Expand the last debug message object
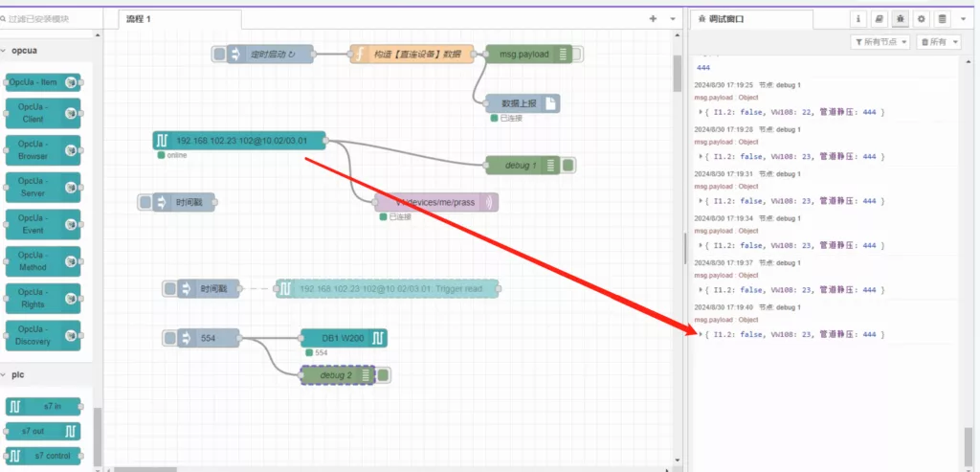 703,334
